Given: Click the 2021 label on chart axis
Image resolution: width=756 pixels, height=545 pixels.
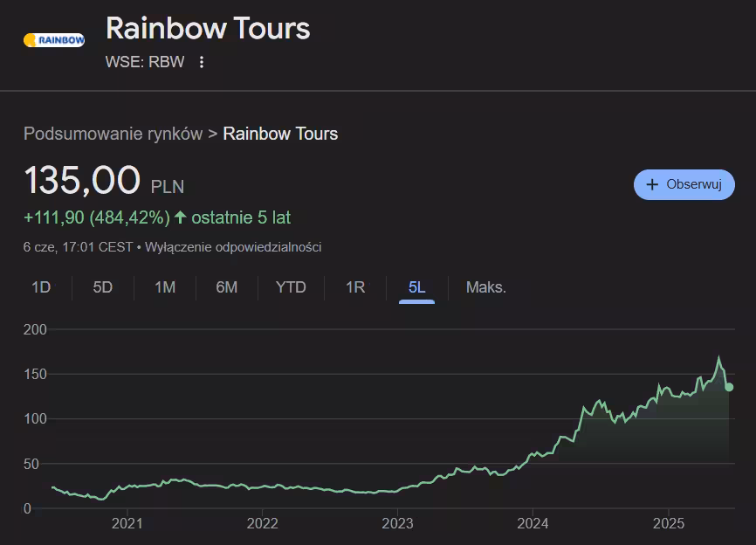Looking at the screenshot, I should 127,523.
